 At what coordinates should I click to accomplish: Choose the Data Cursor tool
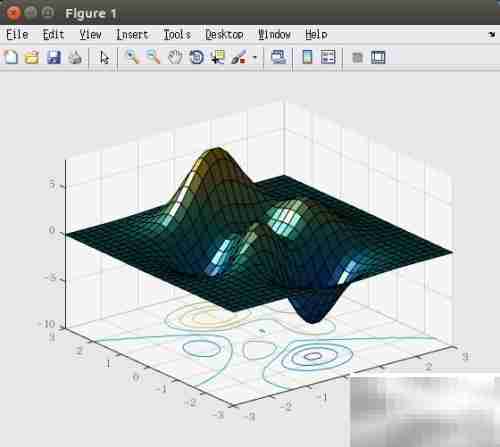[x=218, y=57]
